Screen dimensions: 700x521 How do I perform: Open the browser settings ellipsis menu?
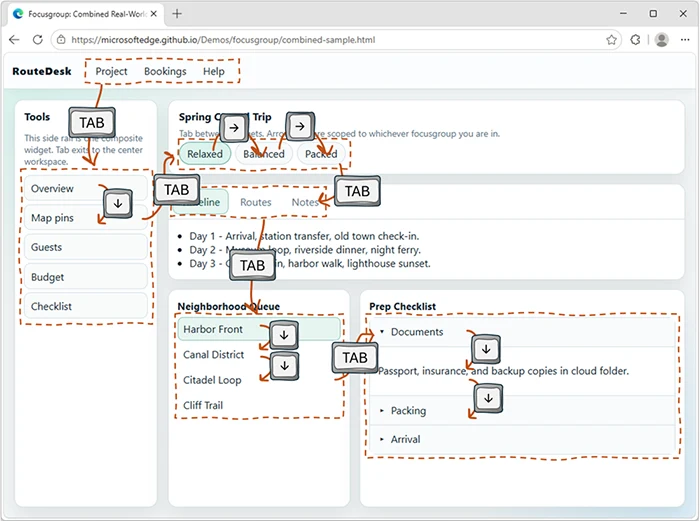click(685, 40)
